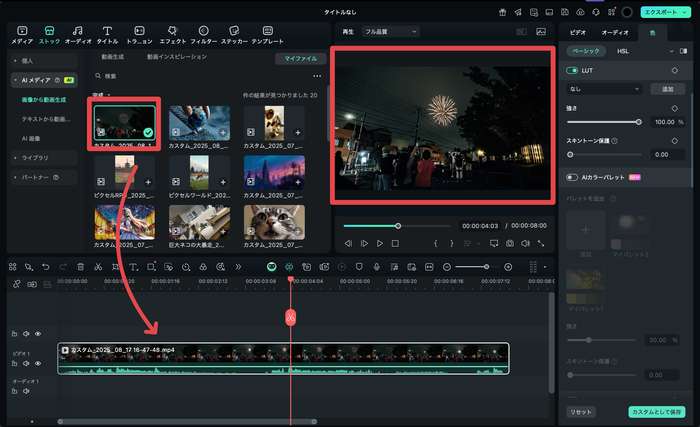Click the undo arrow in timeline toolbar

(x=46, y=267)
